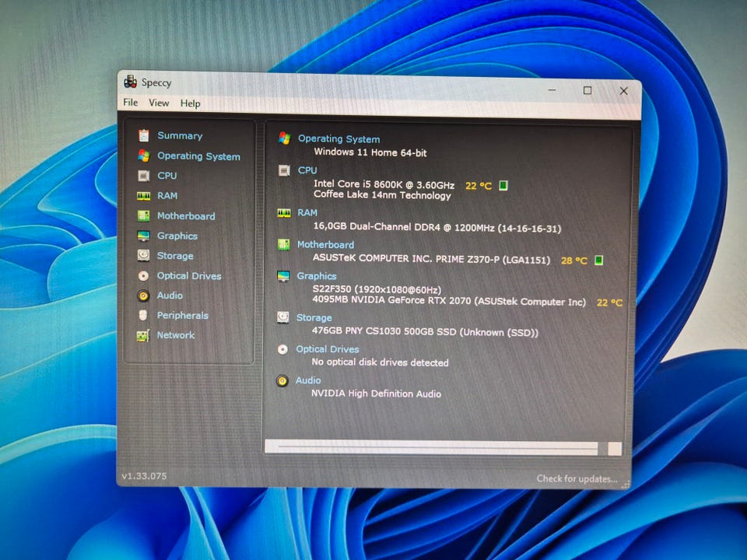Click the CPU heading link in summary
This screenshot has width=747, height=560.
click(x=307, y=170)
